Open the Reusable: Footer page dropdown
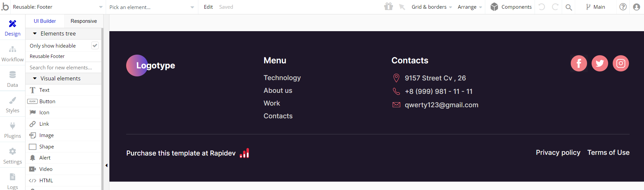Image resolution: width=644 pixels, height=190 pixels. click(x=57, y=7)
